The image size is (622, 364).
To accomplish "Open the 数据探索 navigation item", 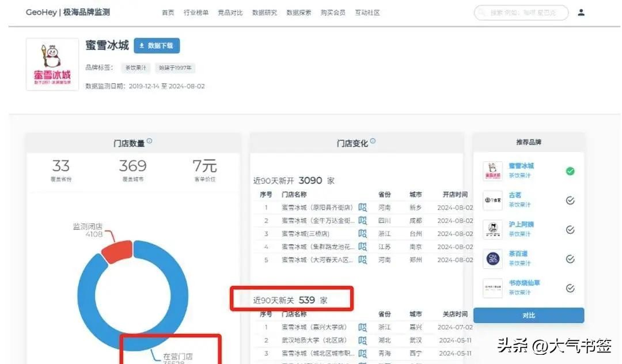I will pos(298,13).
